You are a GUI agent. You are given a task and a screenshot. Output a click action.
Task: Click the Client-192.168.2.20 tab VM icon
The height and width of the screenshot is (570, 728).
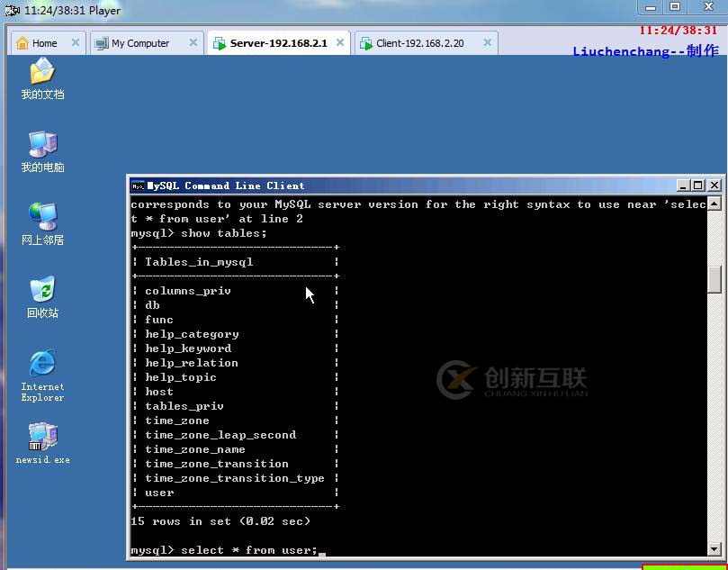pos(366,43)
